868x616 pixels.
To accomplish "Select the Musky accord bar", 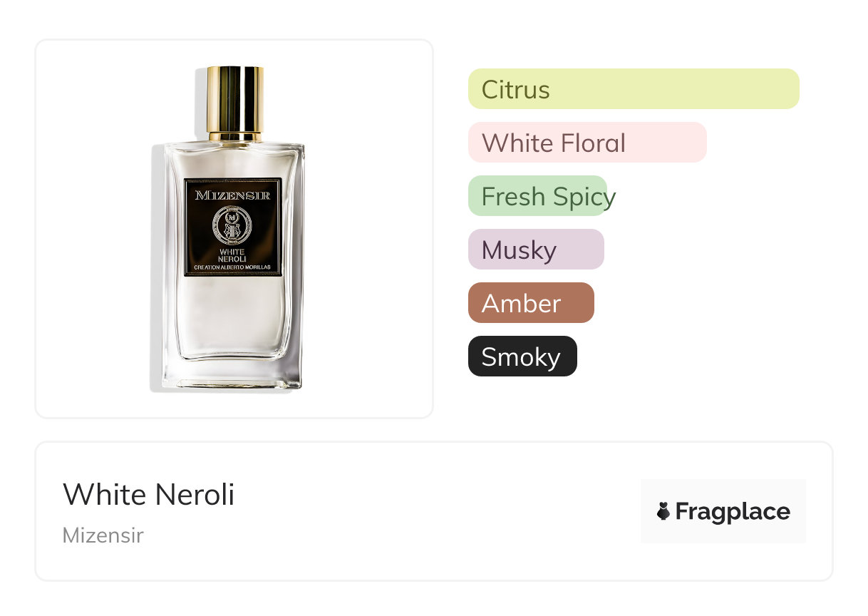I will 536,250.
